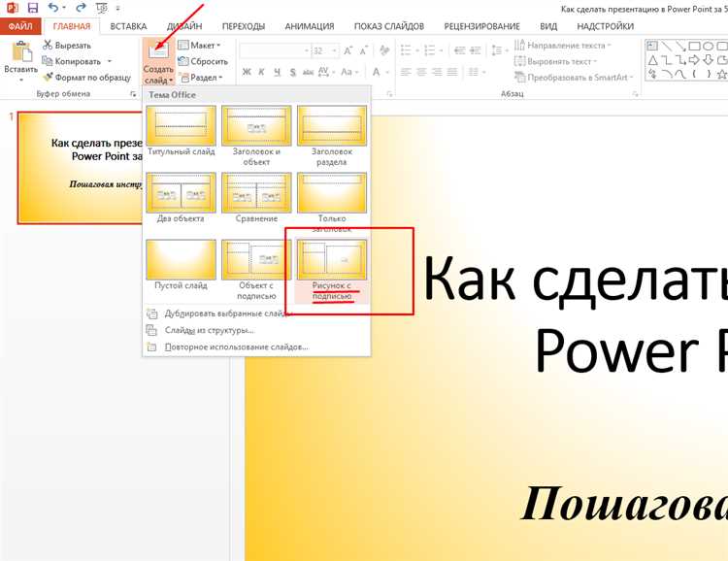The image size is (728, 561).
Task: Choose Объект с подписью layout
Action: point(256,270)
